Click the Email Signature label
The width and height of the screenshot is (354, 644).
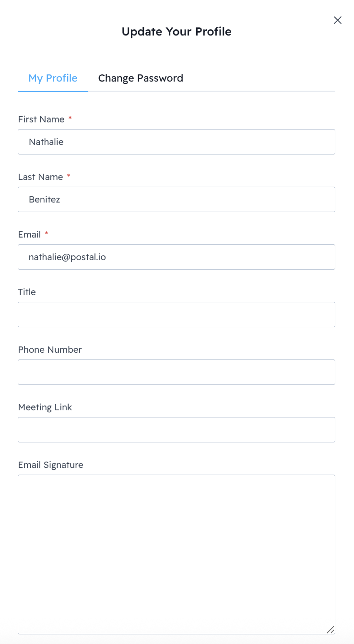(50, 465)
